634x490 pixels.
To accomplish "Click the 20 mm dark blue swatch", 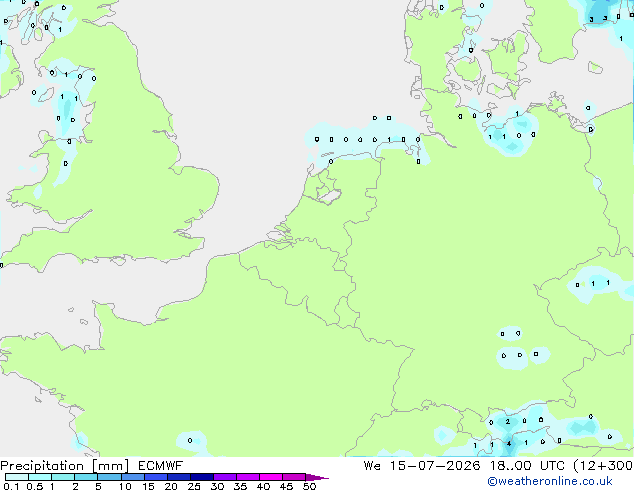I will pyautogui.click(x=178, y=477).
